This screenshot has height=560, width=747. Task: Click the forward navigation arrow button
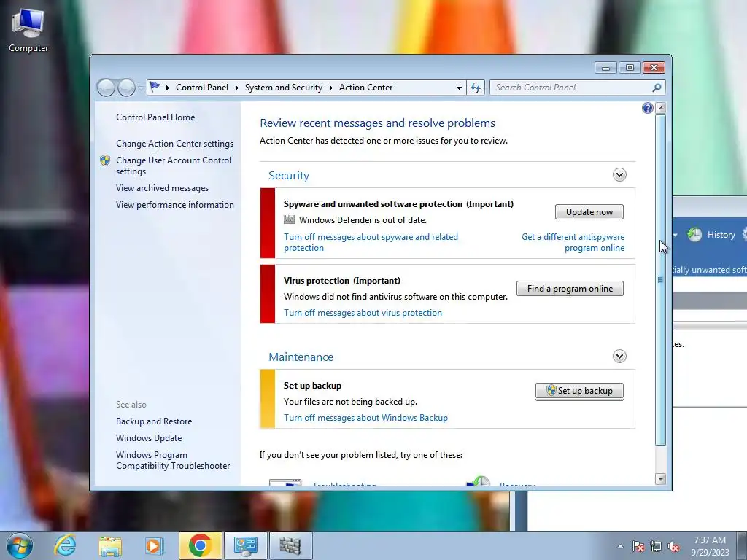[126, 87]
